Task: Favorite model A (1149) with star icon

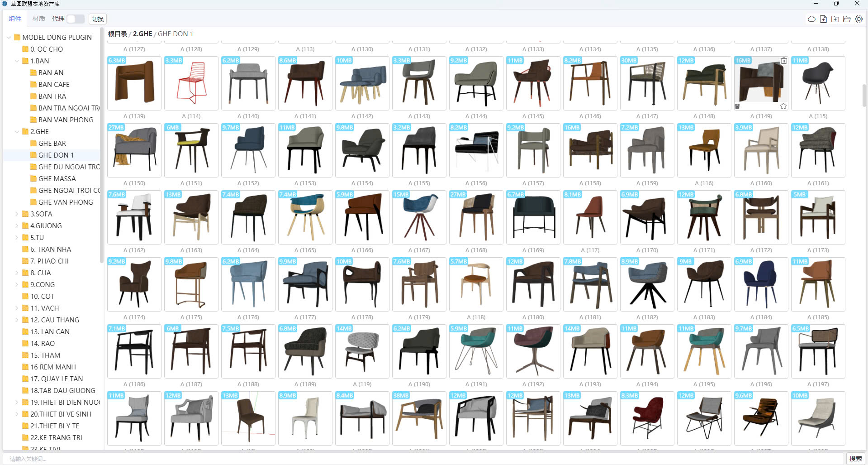Action: (x=783, y=106)
